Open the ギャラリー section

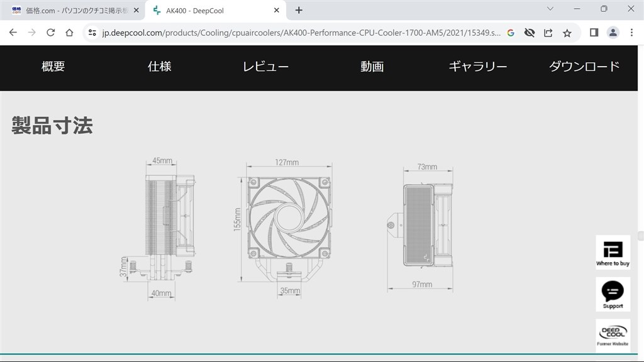point(478,67)
